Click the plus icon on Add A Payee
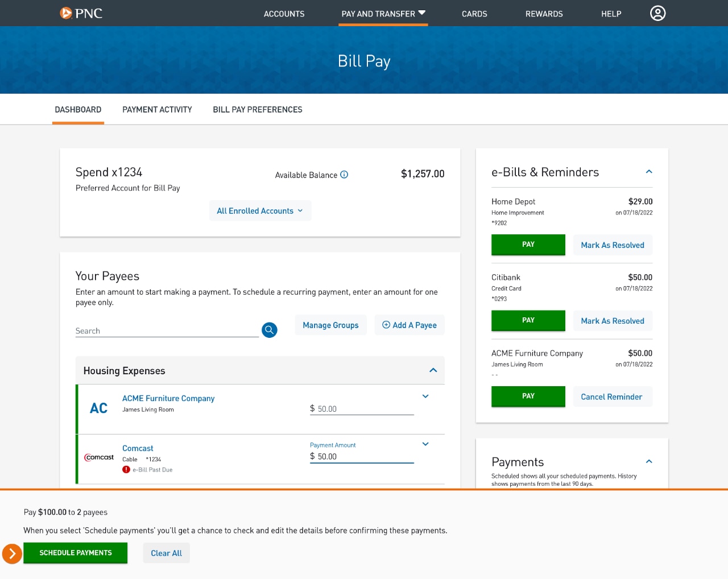 [386, 325]
